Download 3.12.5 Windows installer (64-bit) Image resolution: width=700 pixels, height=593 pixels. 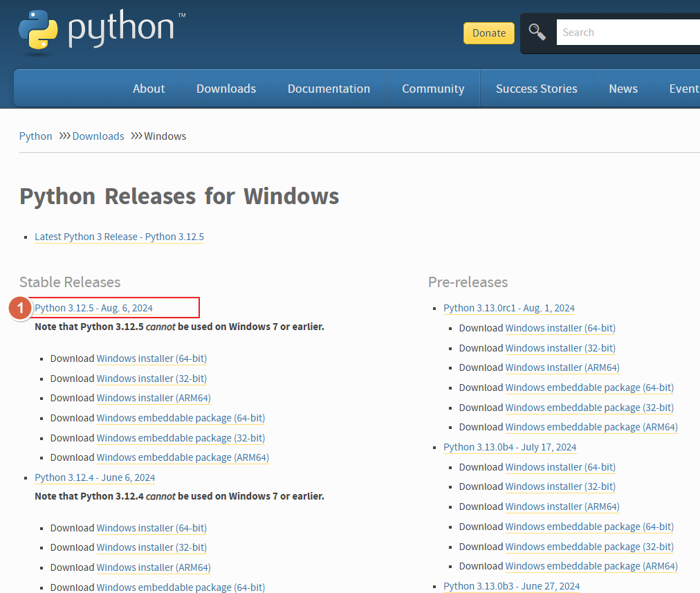point(151,358)
